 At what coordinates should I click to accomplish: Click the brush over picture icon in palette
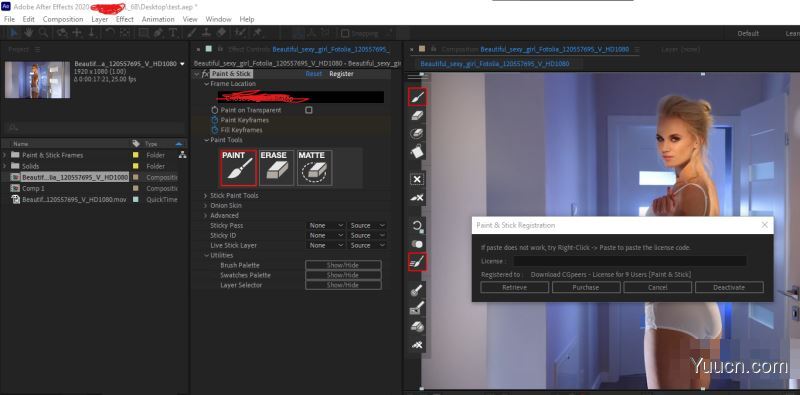click(x=417, y=308)
